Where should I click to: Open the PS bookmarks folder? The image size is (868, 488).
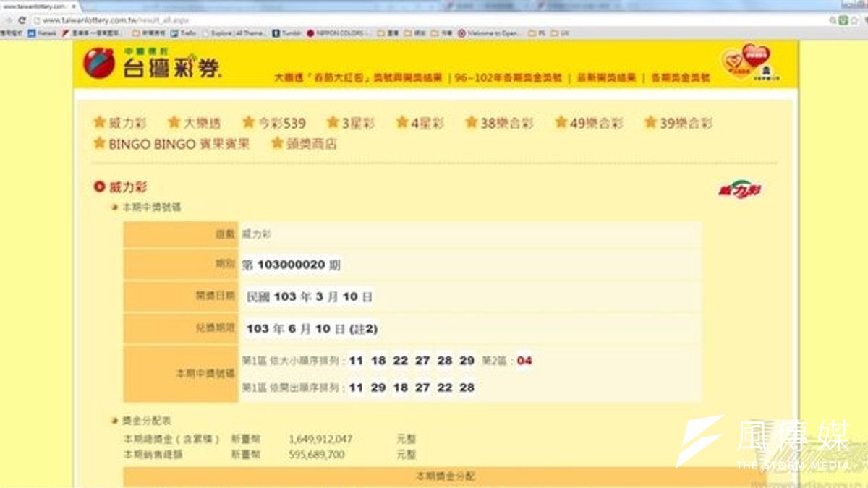535,32
